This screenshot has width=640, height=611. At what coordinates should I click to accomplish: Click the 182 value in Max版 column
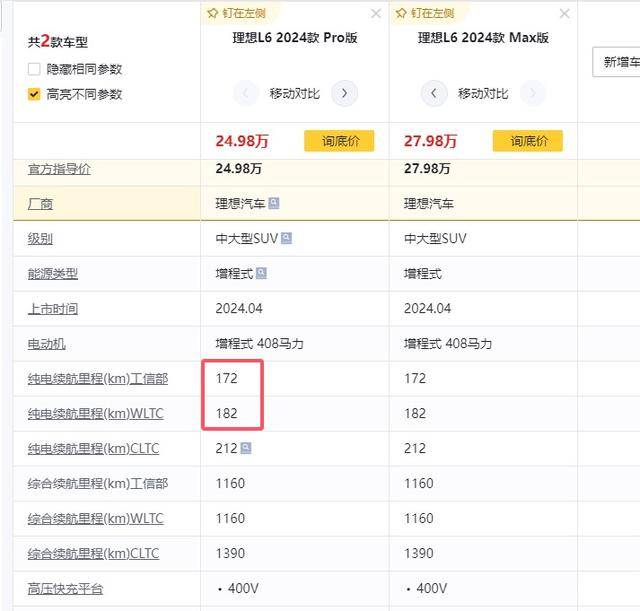point(415,413)
